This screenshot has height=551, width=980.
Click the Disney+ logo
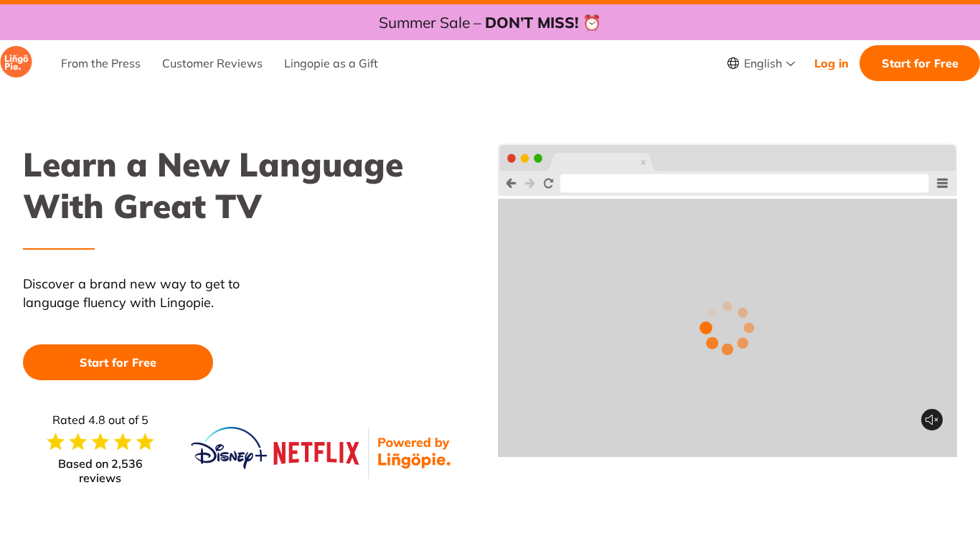[x=229, y=449]
